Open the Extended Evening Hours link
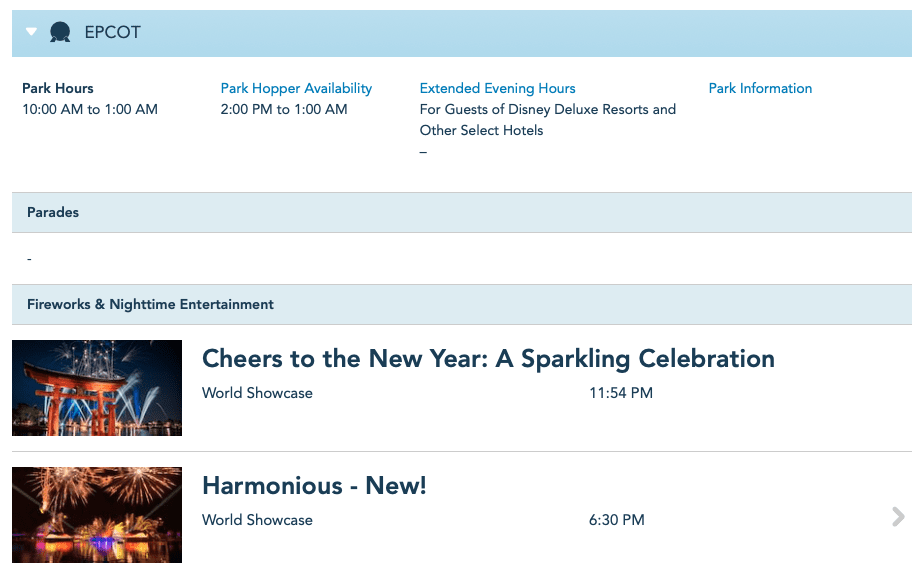918x573 pixels. coord(497,88)
